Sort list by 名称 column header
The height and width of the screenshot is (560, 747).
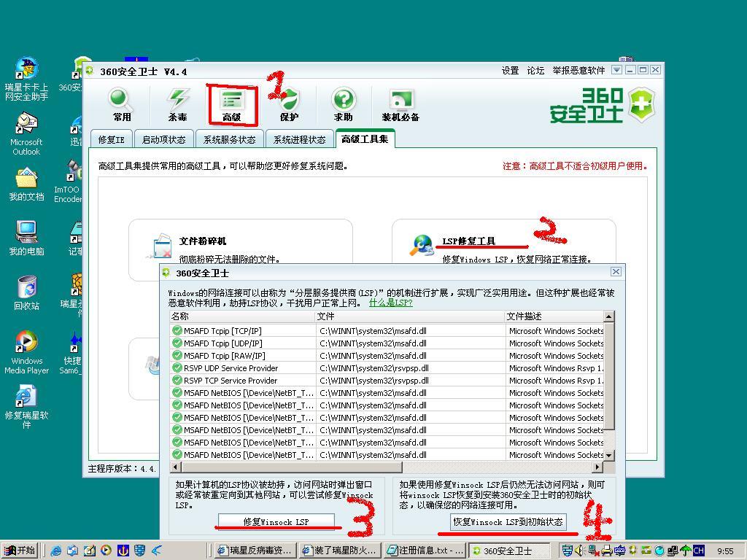point(242,316)
